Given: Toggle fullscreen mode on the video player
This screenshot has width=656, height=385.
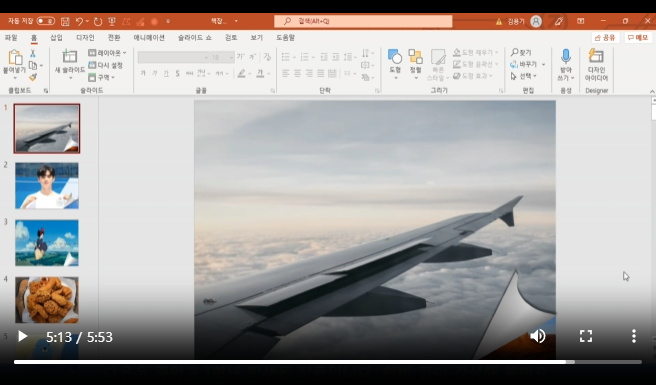Looking at the screenshot, I should point(586,336).
